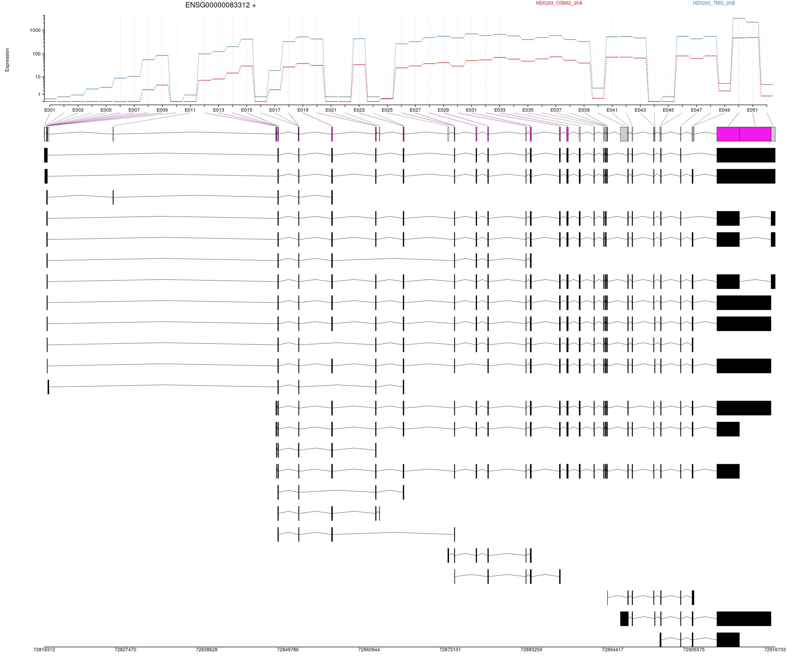Click exon label E035
This screenshot has height=656, width=812.
click(528, 110)
